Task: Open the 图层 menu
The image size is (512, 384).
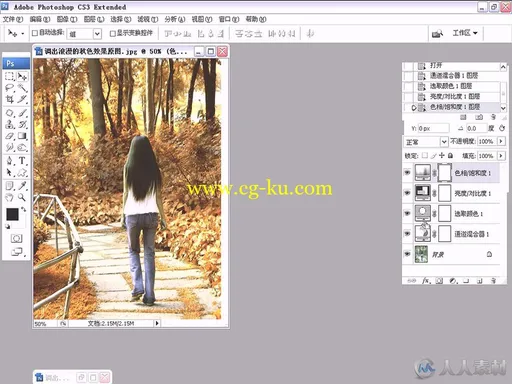Action: coord(94,19)
